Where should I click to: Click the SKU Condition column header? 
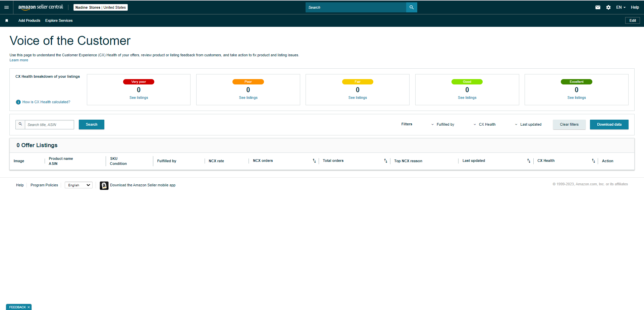coord(118,161)
